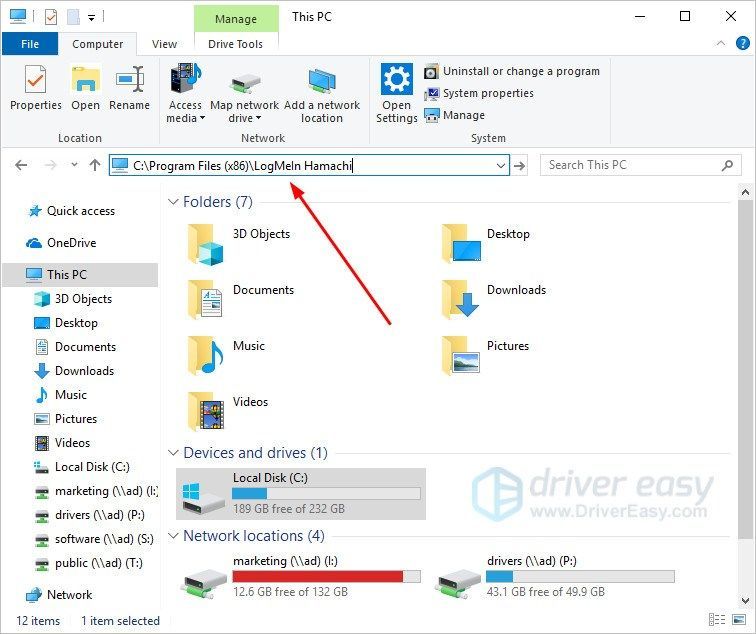Open the Access media menu
Image resolution: width=756 pixels, height=634 pixels.
186,94
